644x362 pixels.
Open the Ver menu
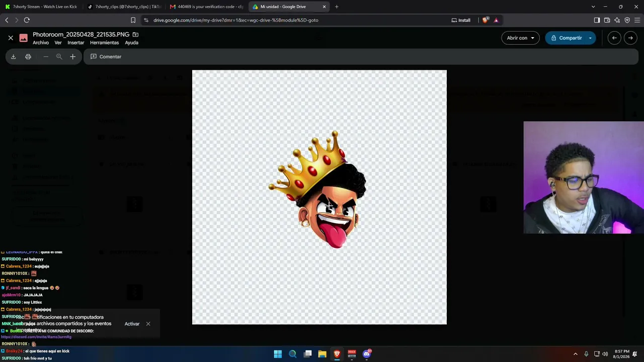pyautogui.click(x=58, y=43)
